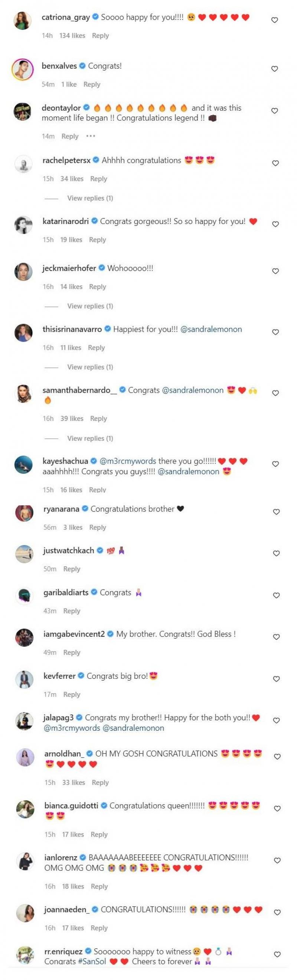This screenshot has height=980, width=297.
Task: Tap the heart on deontaylor's comment
Action: (274, 111)
